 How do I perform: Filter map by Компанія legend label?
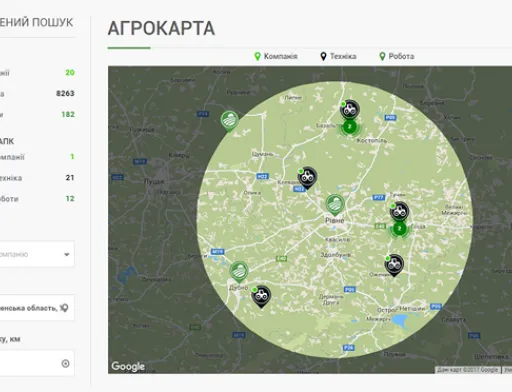point(281,56)
